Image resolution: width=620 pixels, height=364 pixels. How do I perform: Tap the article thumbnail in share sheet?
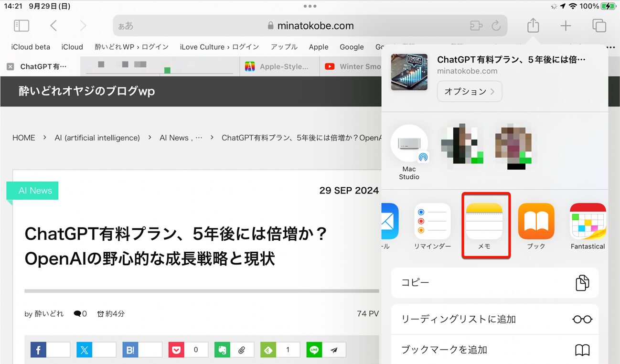click(x=409, y=72)
